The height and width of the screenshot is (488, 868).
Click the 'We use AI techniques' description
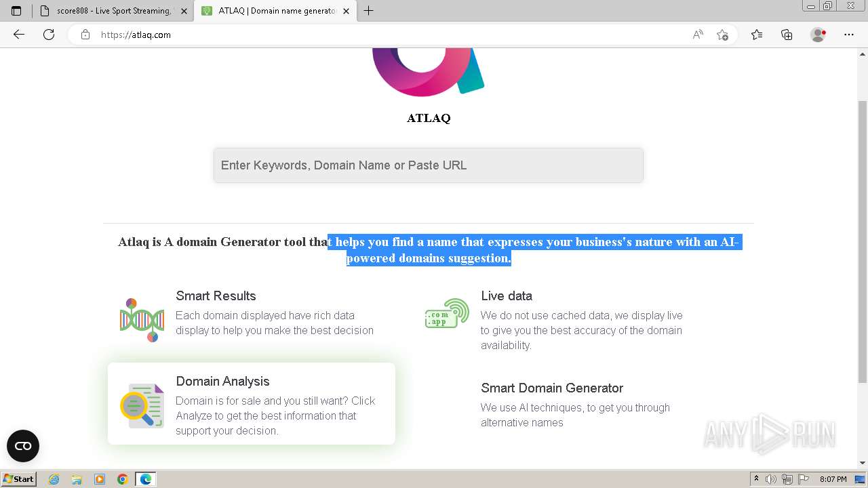point(575,415)
